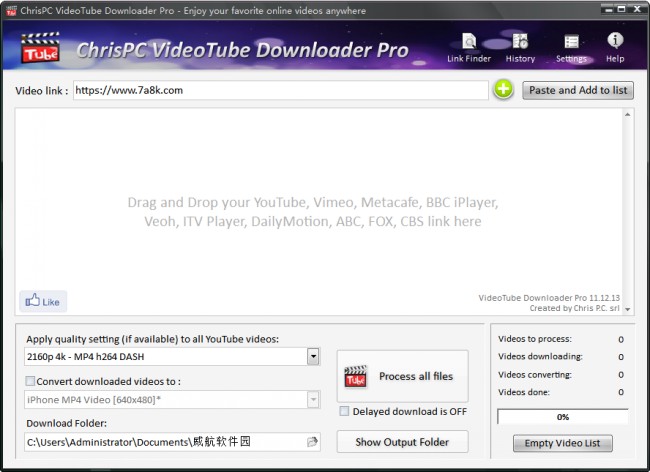Open the download History
Image resolution: width=650 pixels, height=472 pixels.
click(520, 47)
